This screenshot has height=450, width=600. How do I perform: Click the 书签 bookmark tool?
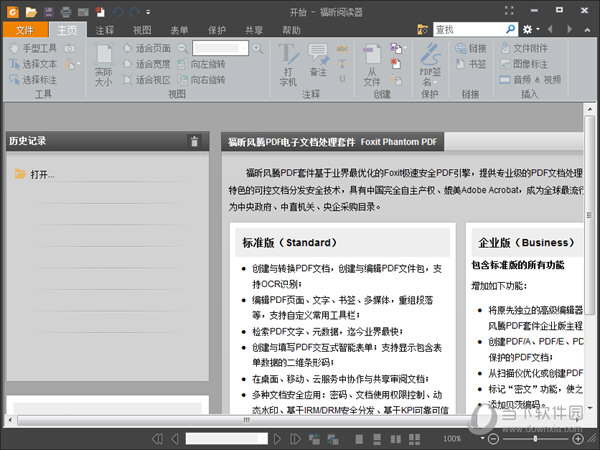click(471, 64)
